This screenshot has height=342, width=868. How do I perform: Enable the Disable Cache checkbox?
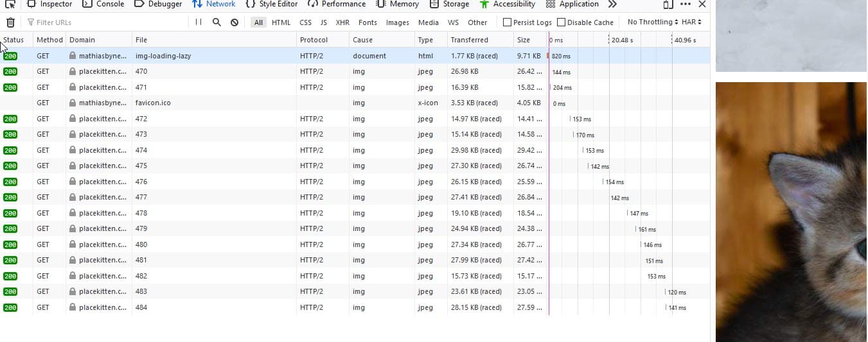coord(562,22)
